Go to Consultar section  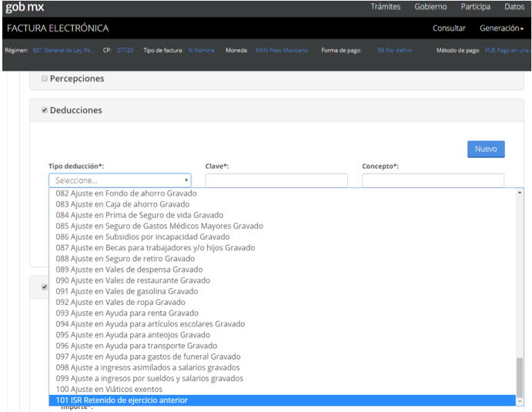pyautogui.click(x=449, y=28)
